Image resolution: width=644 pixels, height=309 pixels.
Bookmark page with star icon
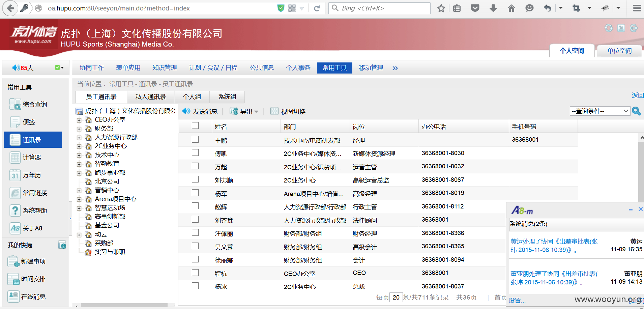pyautogui.click(x=441, y=8)
